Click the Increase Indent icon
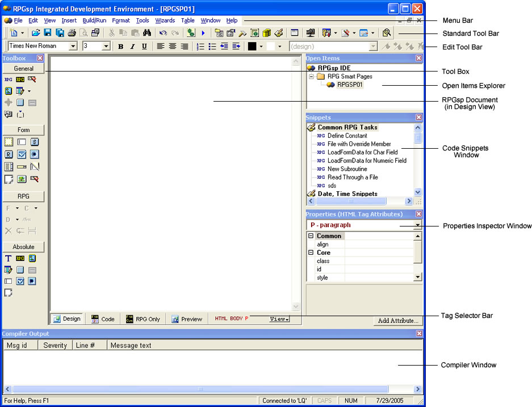532x407 pixels. tap(236, 46)
